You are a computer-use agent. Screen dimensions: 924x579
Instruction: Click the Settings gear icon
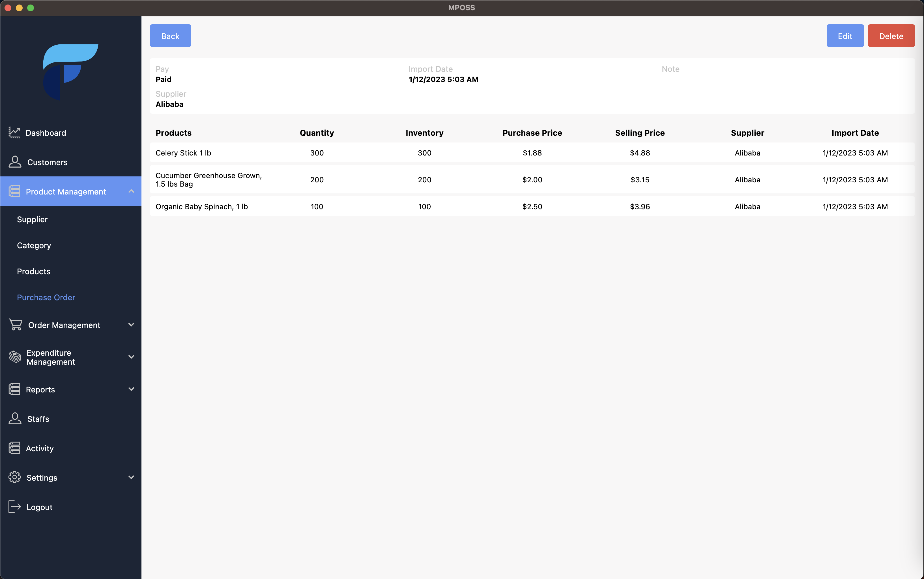click(x=14, y=477)
